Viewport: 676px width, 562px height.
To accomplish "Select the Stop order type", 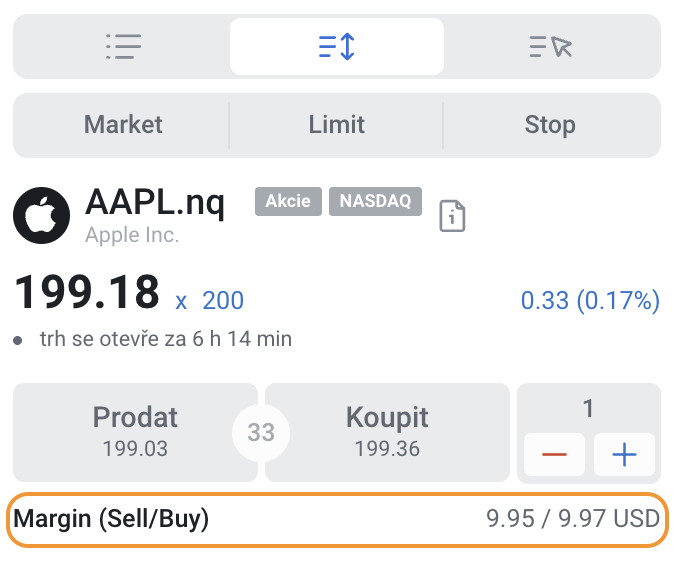I will pos(550,125).
